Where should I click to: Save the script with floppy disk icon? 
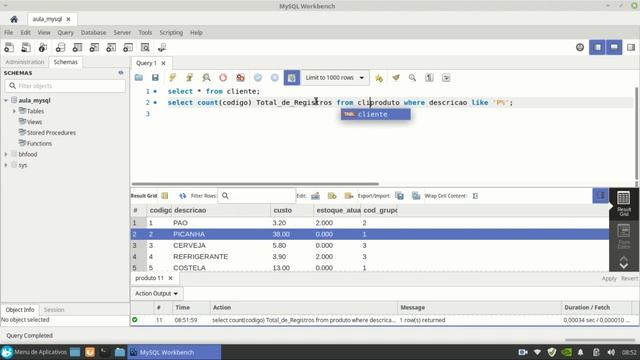click(x=155, y=78)
